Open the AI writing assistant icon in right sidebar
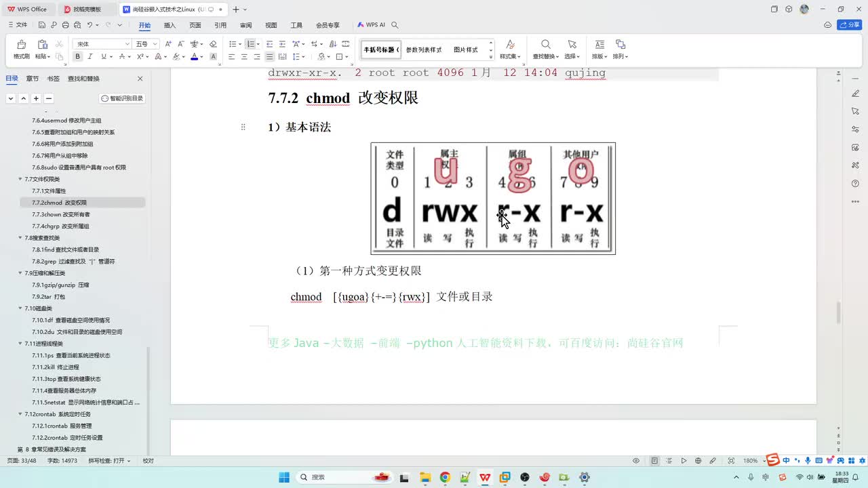The height and width of the screenshot is (488, 868). click(855, 93)
